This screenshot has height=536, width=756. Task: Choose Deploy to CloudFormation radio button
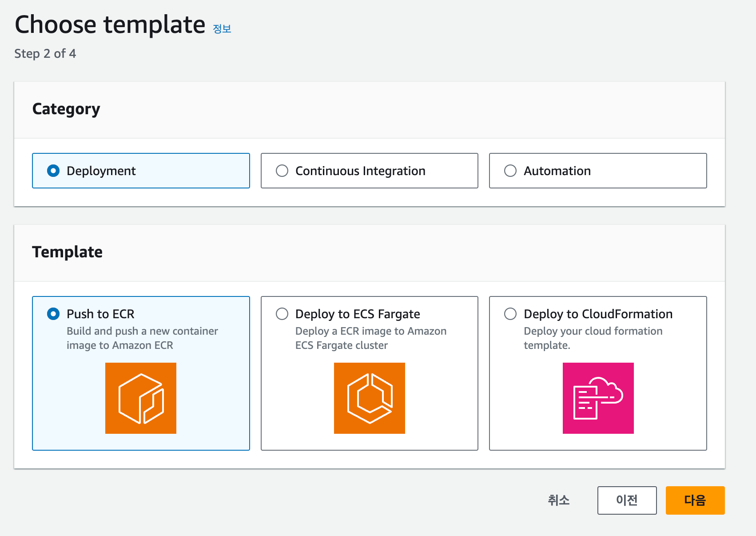tap(510, 314)
